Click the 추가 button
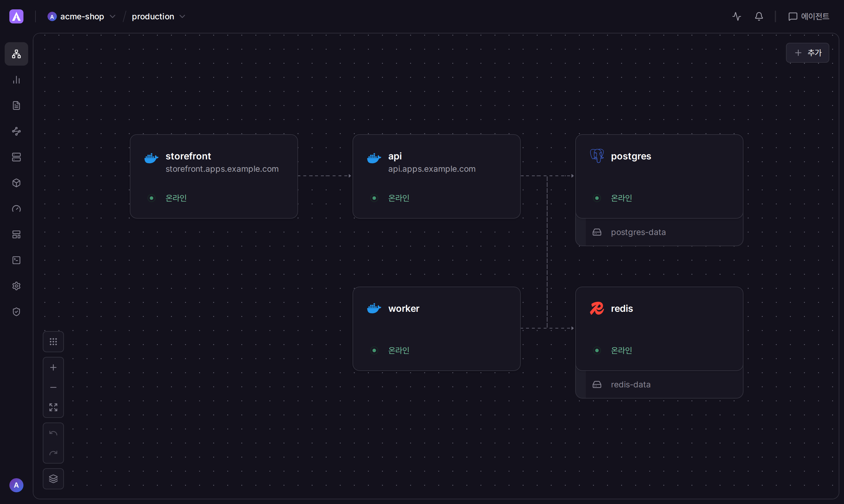 coord(808,53)
